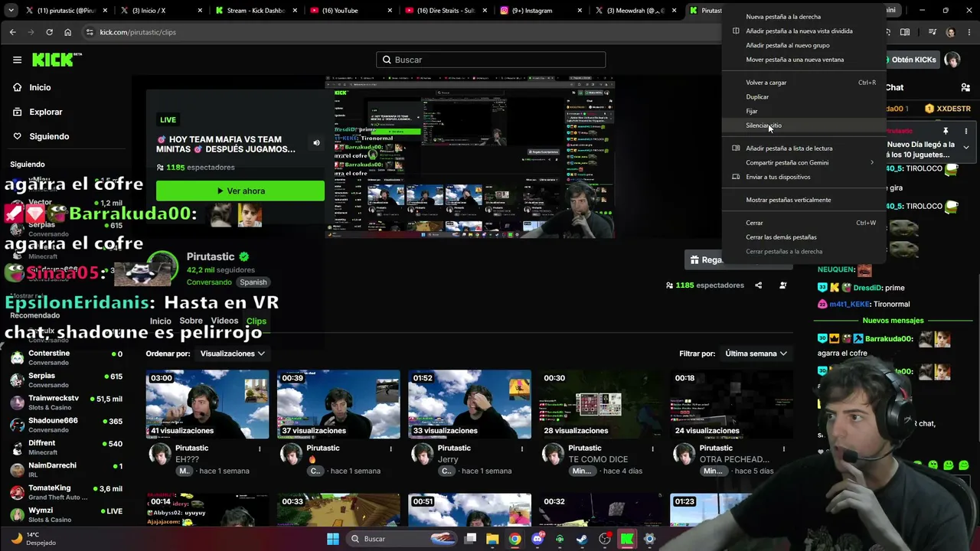Open the 'Stream - Kick Dashboard' tab
This screenshot has width=980, height=551.
[x=255, y=11]
